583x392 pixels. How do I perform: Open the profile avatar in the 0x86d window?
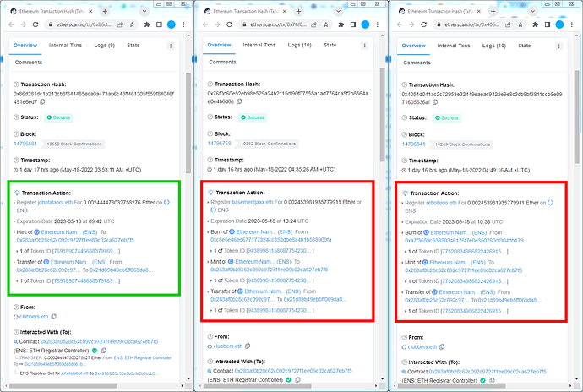[x=172, y=24]
